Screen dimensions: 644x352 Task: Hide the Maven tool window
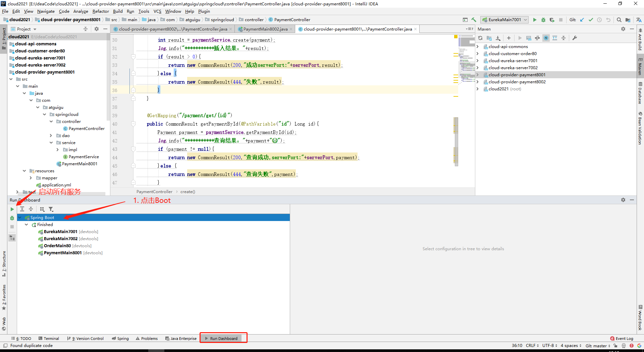[632, 29]
